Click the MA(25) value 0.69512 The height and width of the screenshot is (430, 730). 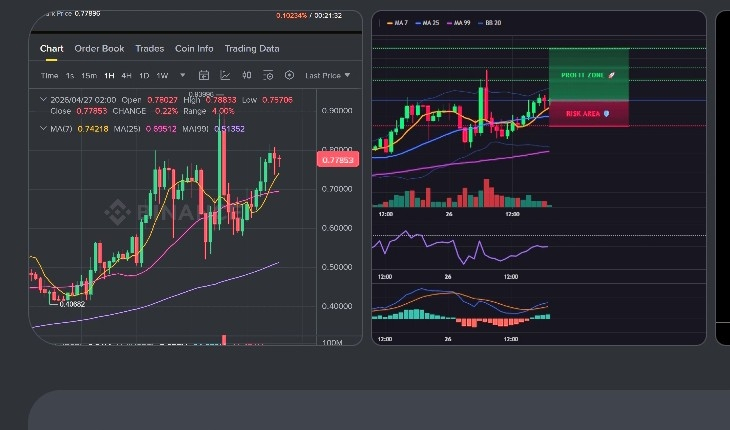(161, 129)
